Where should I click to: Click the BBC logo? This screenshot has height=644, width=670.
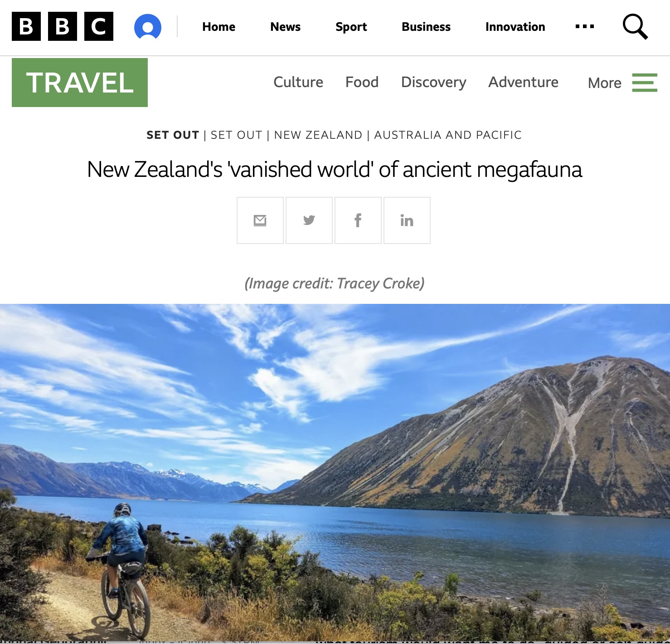click(63, 26)
